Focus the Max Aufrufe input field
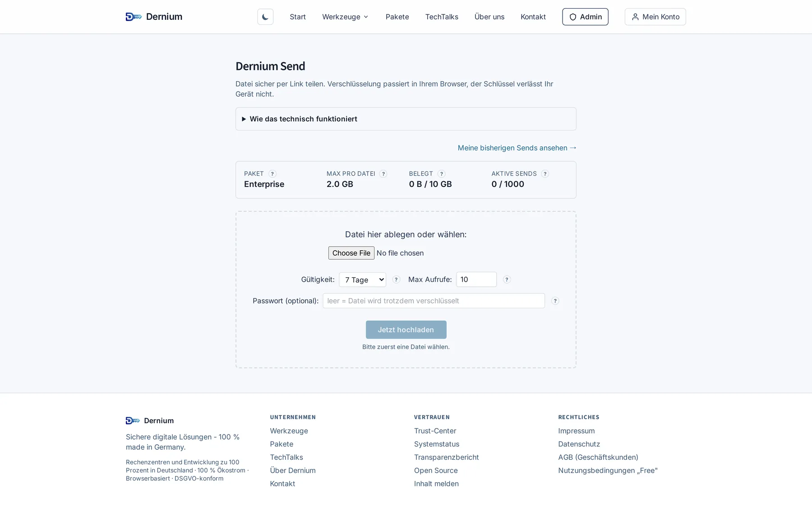Viewport: 812px width, 508px height. 476,280
